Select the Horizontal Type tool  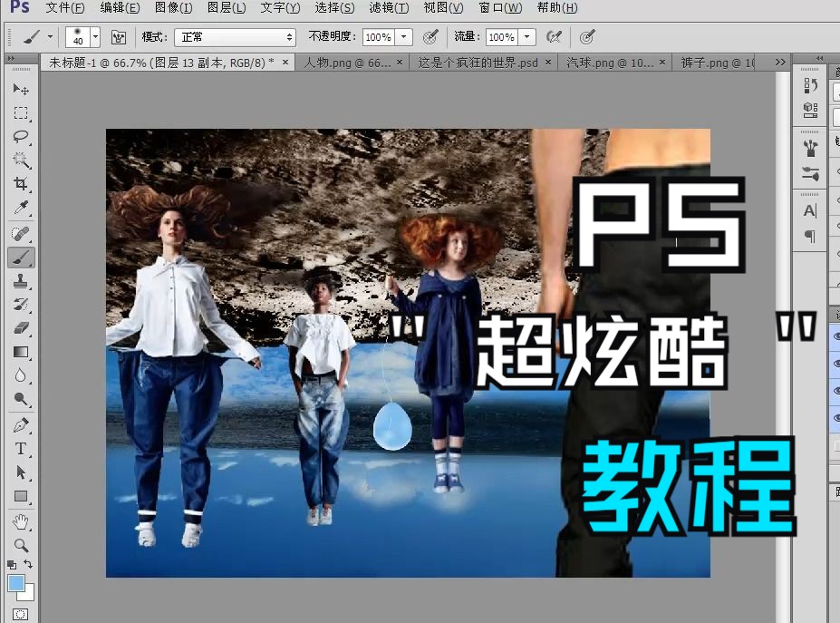(21, 449)
